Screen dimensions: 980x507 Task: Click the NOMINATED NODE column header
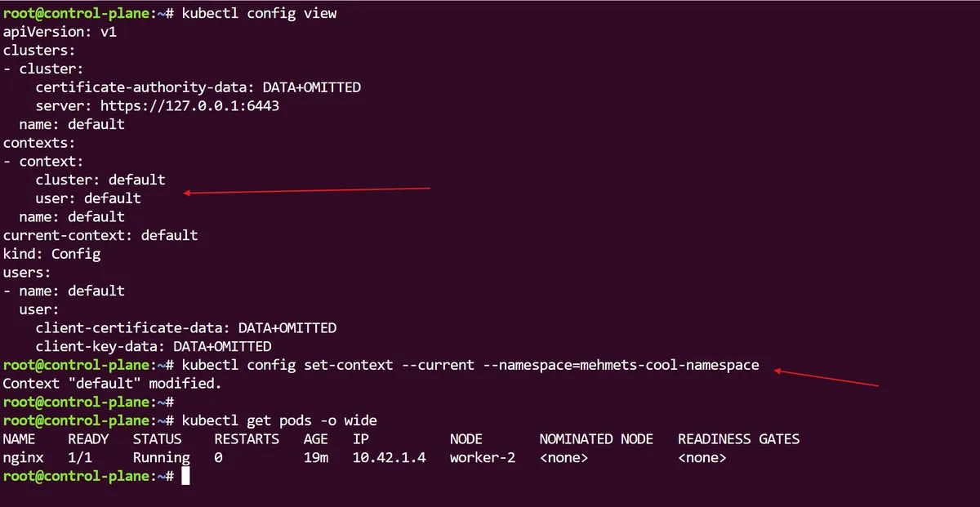595,439
